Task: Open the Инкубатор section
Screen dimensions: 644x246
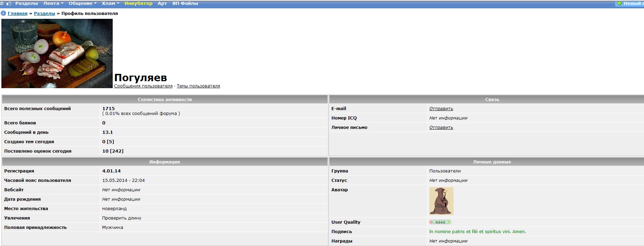Action: click(138, 3)
